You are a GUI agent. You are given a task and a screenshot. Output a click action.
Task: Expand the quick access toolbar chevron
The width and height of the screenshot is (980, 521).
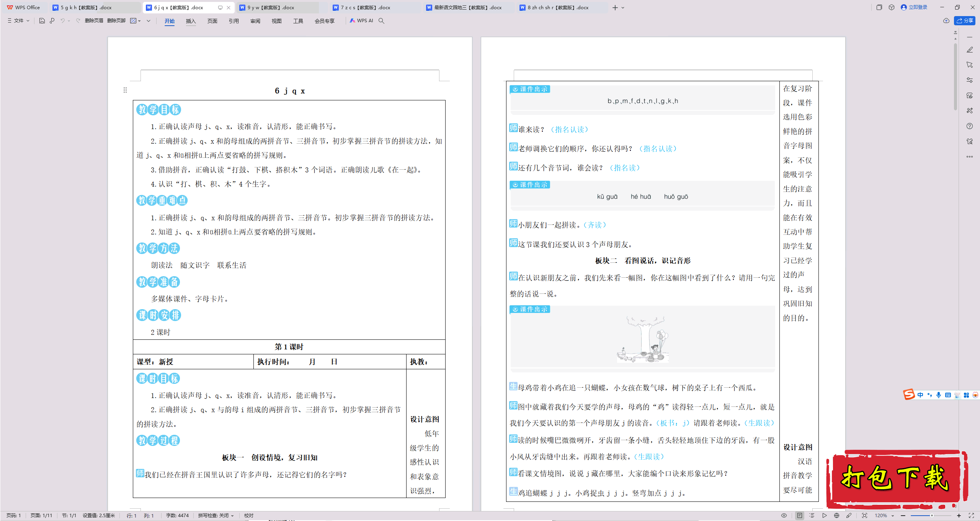tap(149, 21)
